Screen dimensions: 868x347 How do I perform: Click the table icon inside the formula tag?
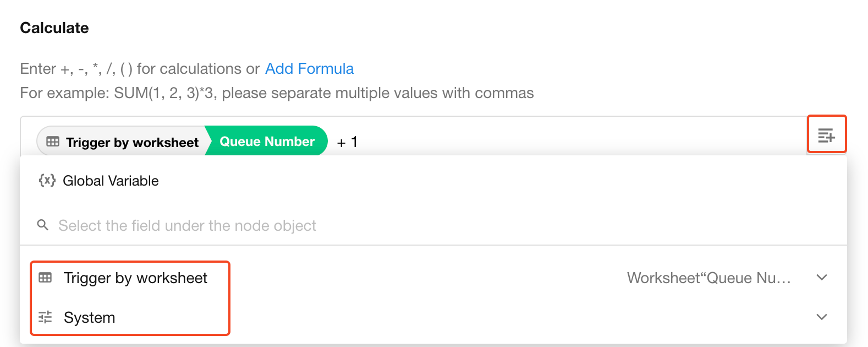[53, 142]
